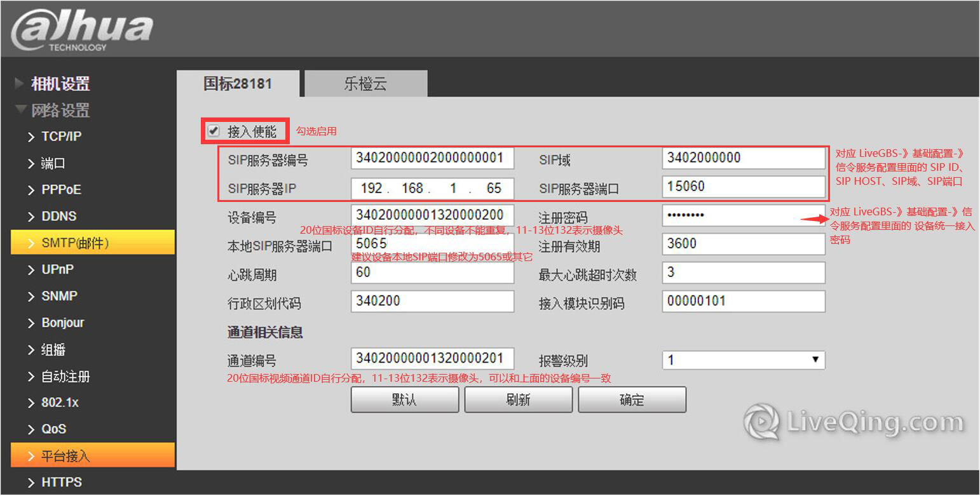The width and height of the screenshot is (980, 496).
Task: Click the 确定 confirm button
Action: [632, 399]
